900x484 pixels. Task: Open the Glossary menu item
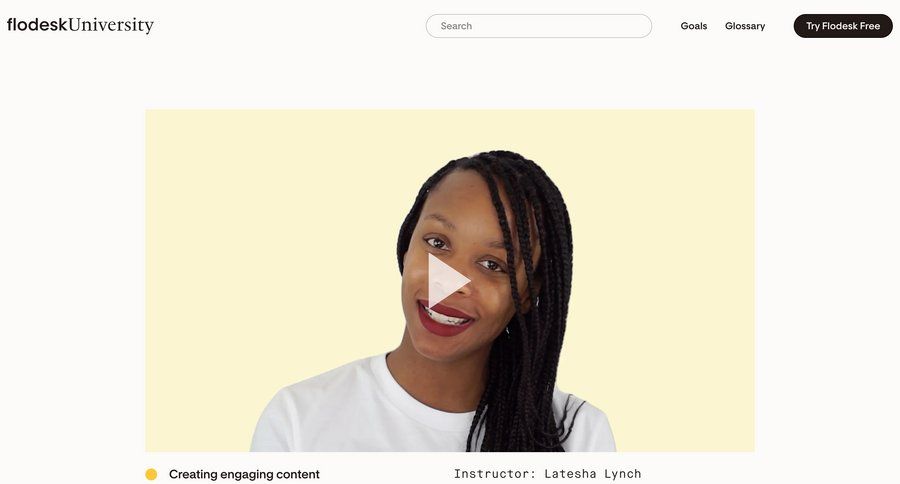click(x=744, y=26)
